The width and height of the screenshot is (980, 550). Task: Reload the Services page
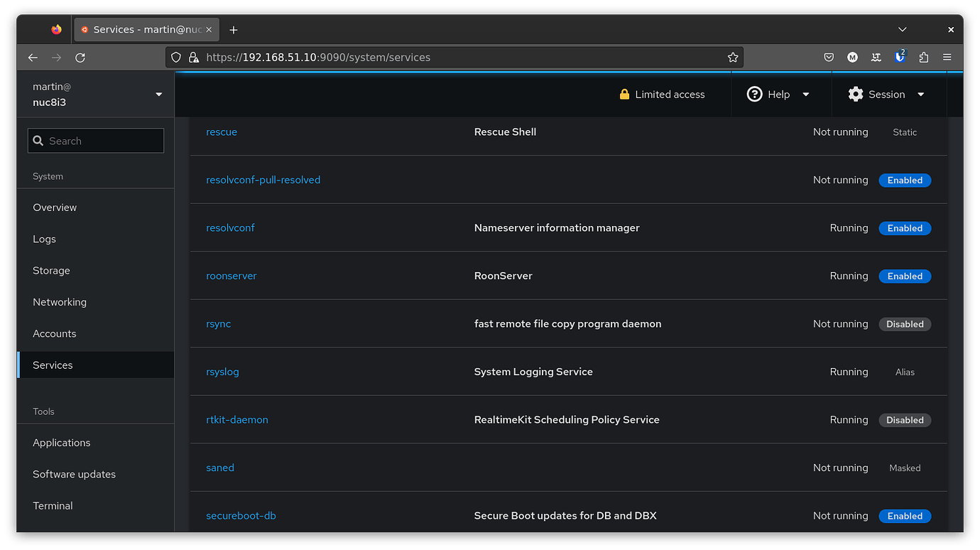(80, 57)
